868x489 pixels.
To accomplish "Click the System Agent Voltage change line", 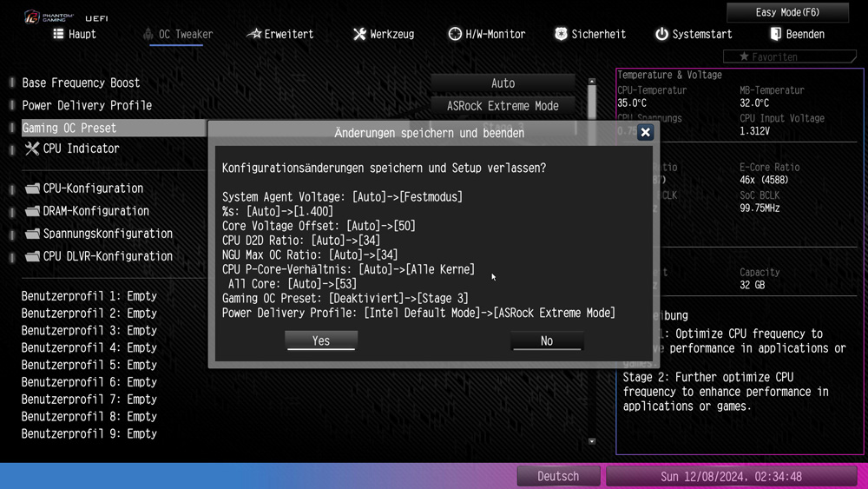I will coord(342,197).
